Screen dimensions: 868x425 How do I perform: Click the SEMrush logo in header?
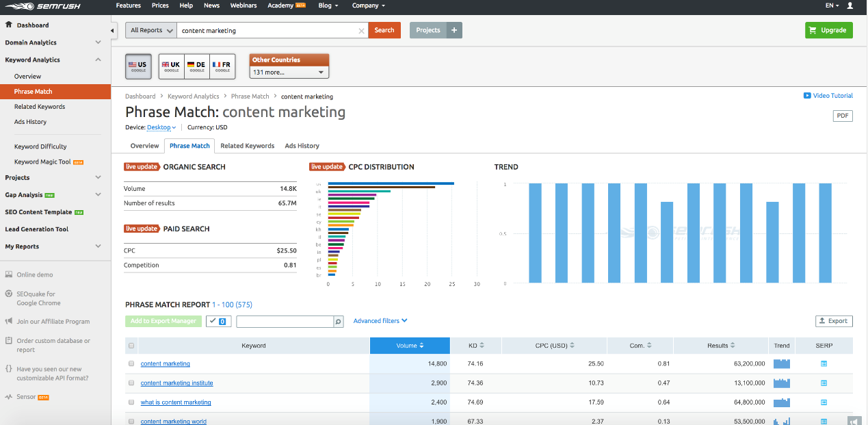[47, 6]
